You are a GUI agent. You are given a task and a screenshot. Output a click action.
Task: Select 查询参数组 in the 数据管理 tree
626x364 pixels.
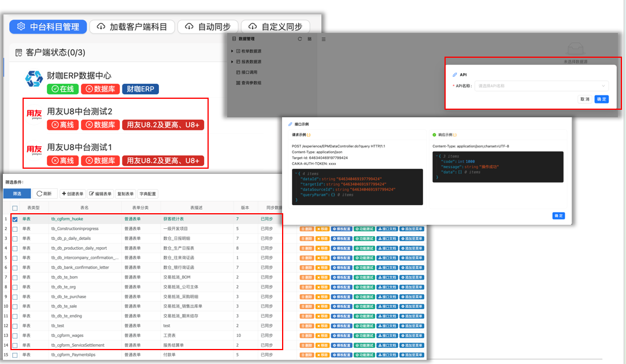[249, 83]
